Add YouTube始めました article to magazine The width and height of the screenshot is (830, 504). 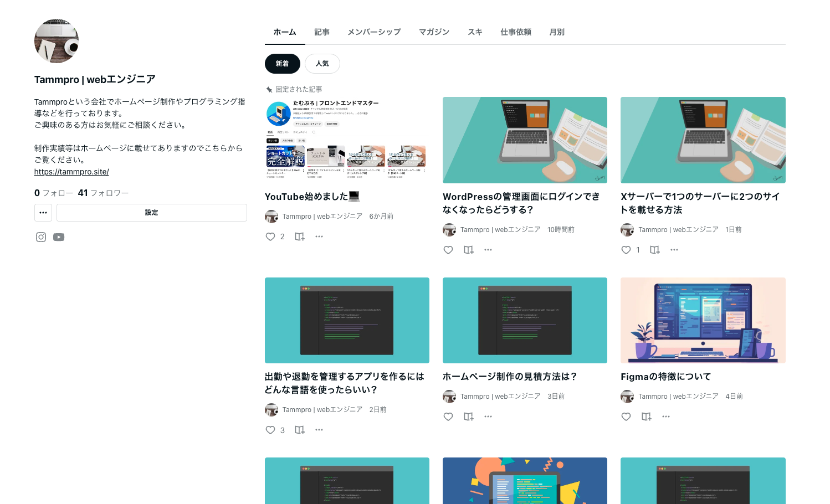pos(300,236)
